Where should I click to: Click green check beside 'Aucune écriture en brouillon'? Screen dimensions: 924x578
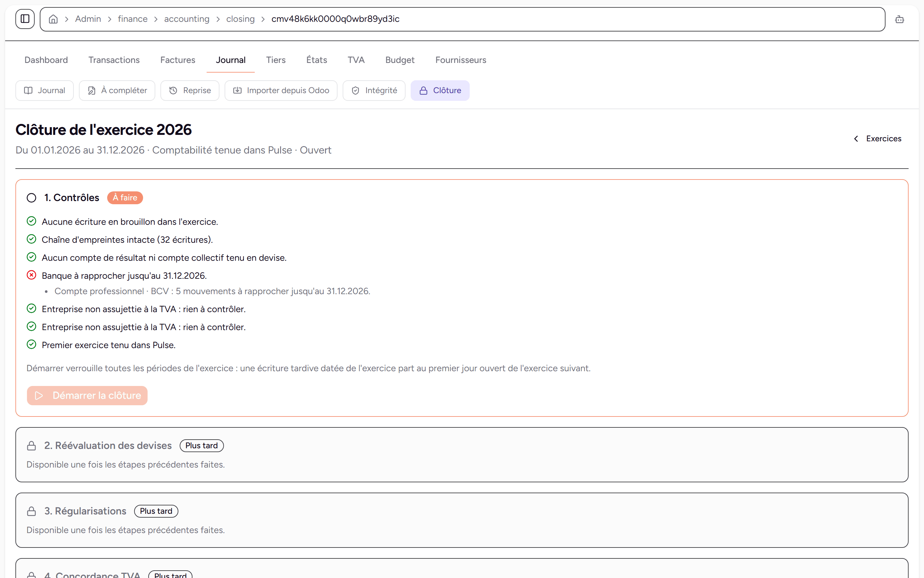click(31, 221)
